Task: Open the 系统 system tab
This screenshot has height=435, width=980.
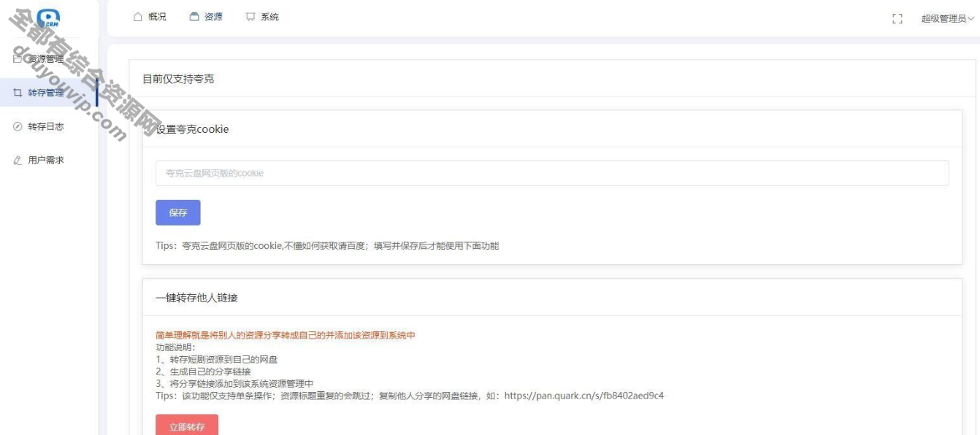Action: click(x=262, y=17)
